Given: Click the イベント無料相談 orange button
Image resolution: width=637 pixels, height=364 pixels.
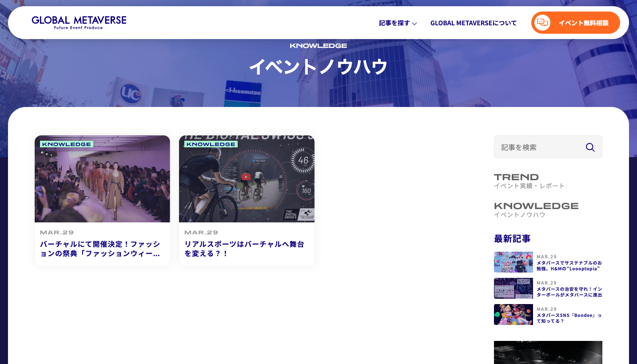Looking at the screenshot, I should point(575,22).
